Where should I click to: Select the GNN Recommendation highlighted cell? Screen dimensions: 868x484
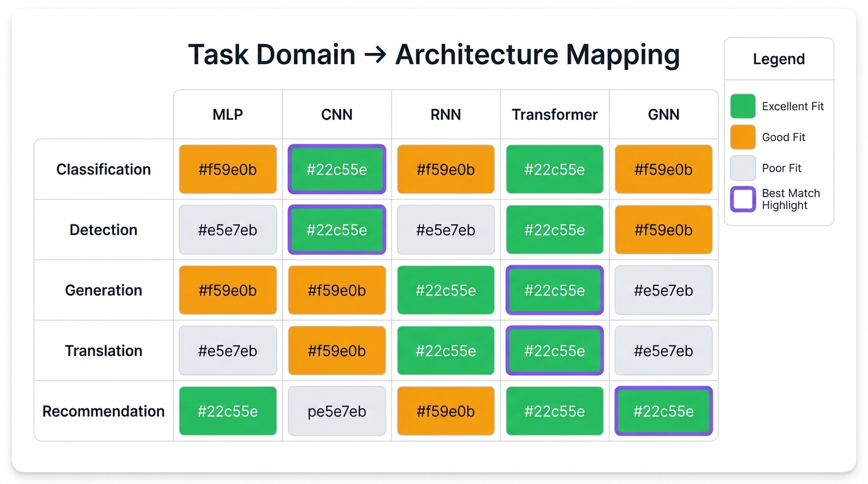(663, 411)
